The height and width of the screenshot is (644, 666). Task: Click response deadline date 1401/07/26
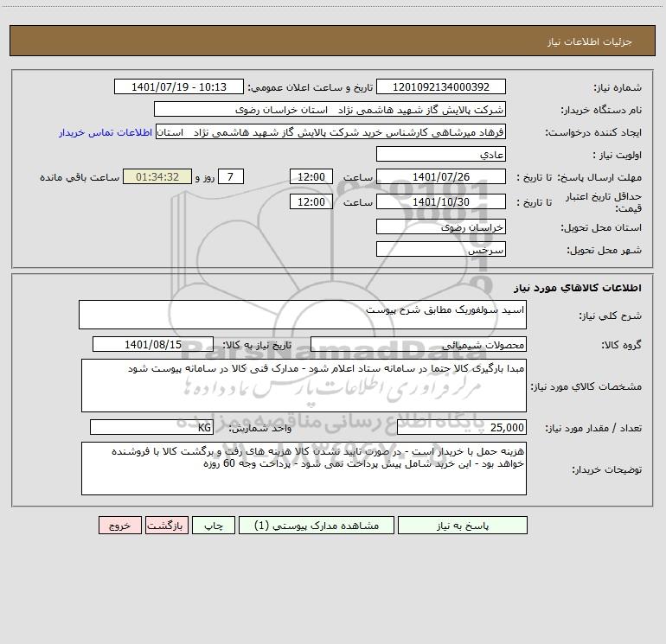(x=441, y=176)
